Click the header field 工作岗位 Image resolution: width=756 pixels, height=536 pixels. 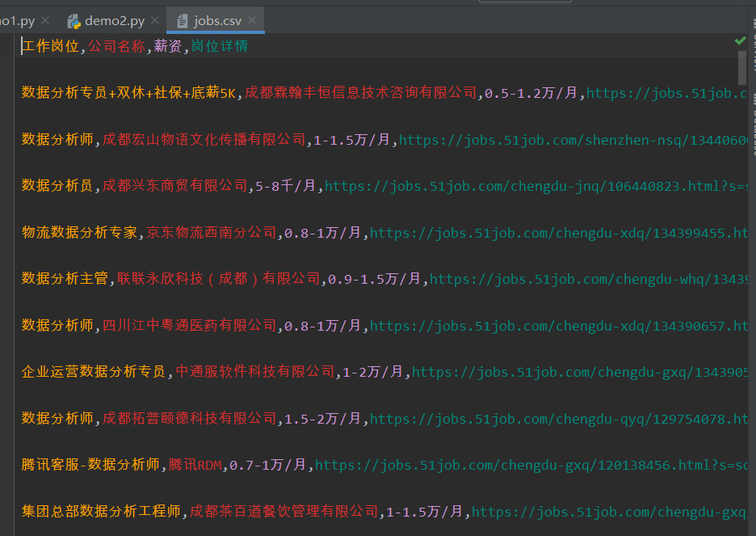pyautogui.click(x=51, y=46)
